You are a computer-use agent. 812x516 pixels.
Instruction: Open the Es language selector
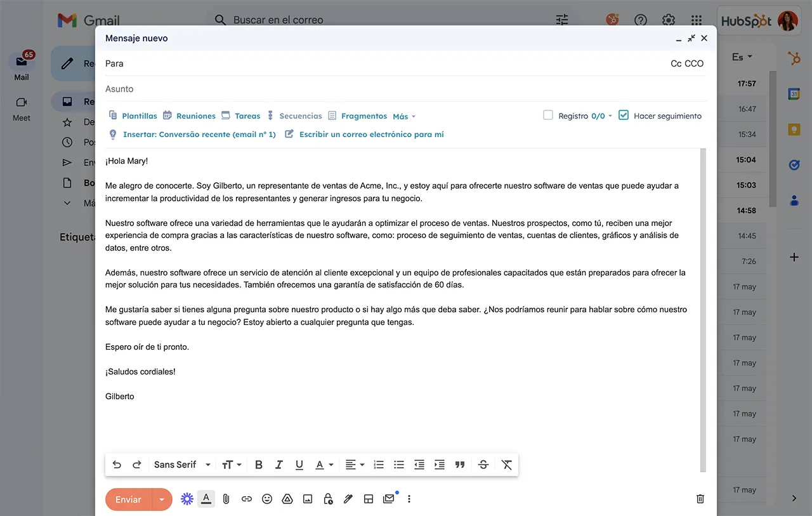coord(740,56)
